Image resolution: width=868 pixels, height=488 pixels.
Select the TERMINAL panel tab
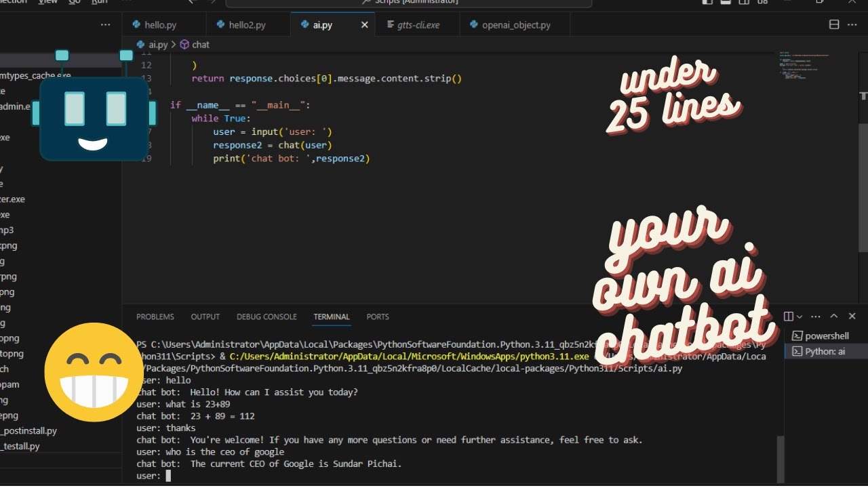point(332,317)
